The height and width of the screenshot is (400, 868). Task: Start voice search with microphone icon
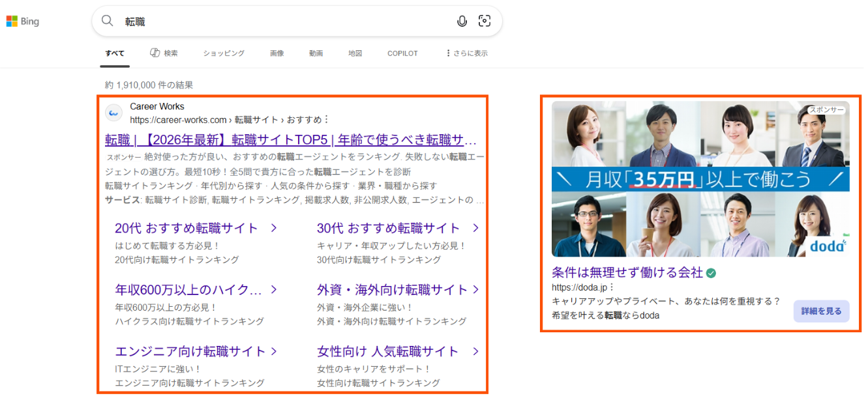[x=462, y=21]
